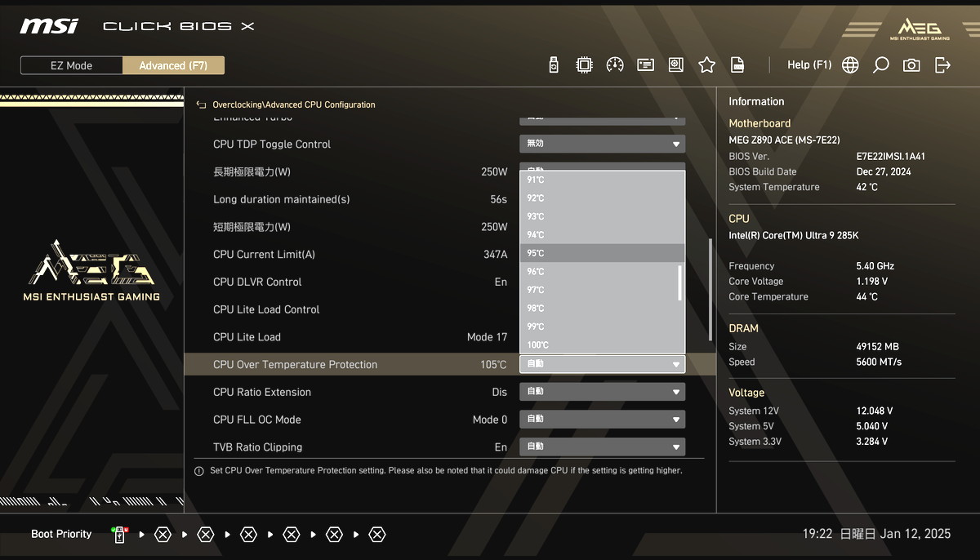Click the Boot Priority label
Viewport: 980px width, 560px height.
[61, 534]
